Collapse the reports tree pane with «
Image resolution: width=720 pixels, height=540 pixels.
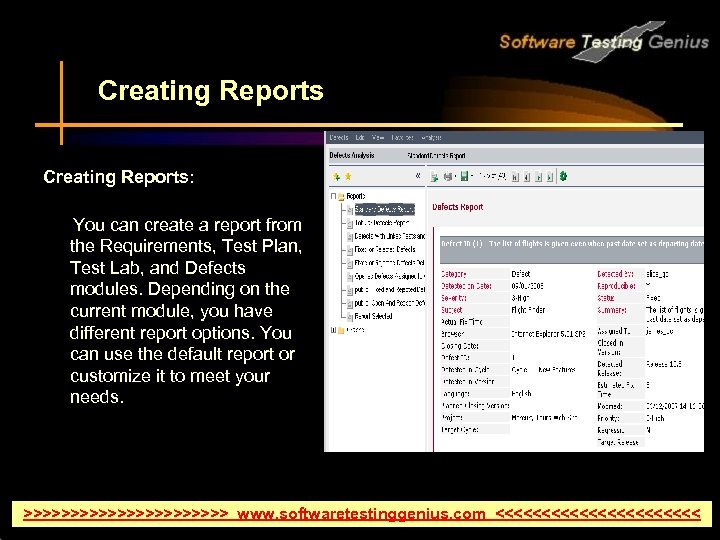[418, 176]
